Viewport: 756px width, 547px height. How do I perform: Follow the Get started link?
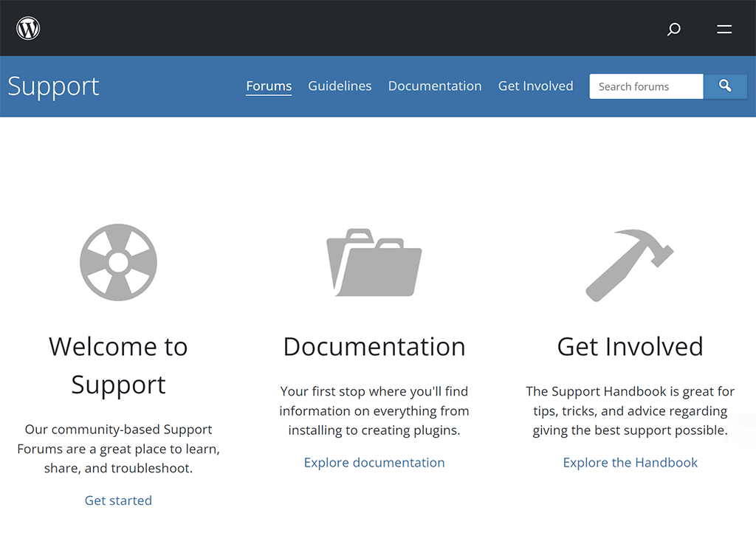point(118,500)
